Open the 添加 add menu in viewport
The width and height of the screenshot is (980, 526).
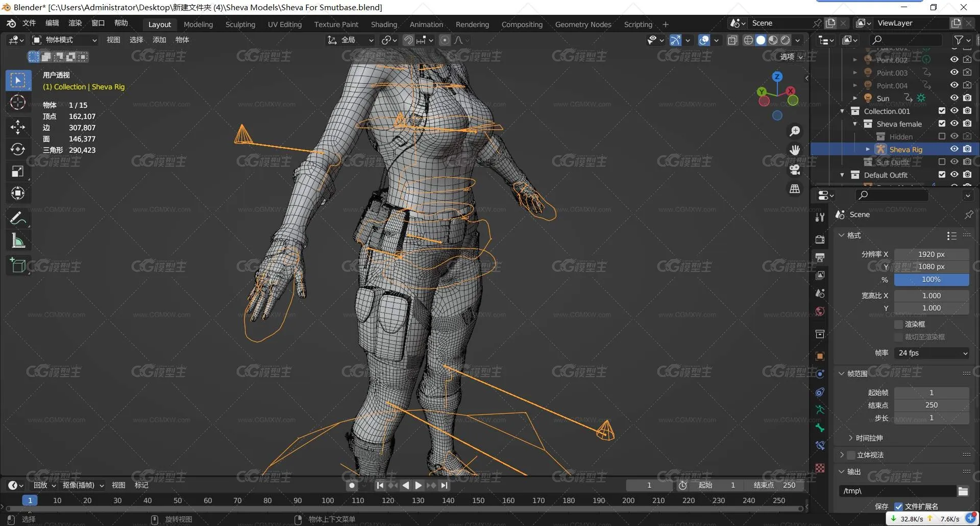click(159, 40)
